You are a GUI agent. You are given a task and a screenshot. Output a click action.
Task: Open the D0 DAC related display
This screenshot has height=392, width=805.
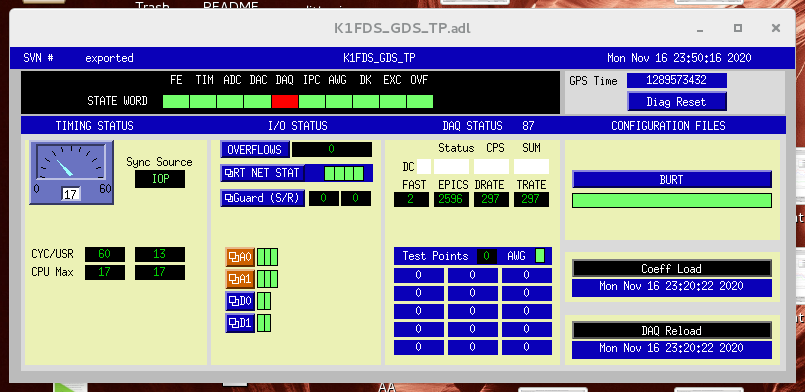240,301
